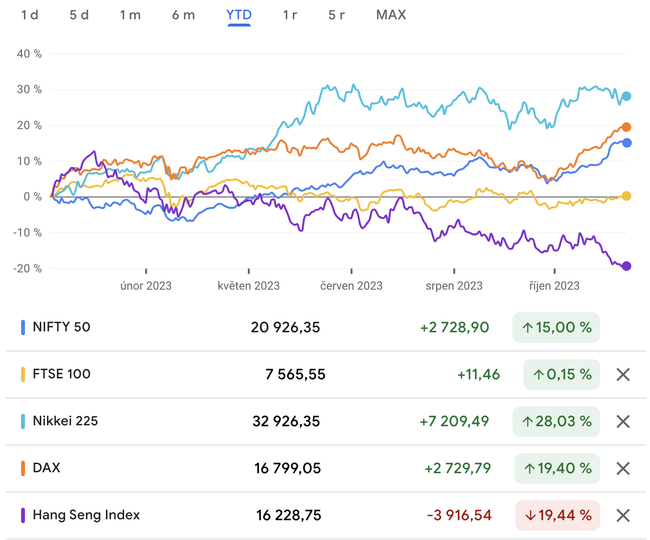The image size is (650, 540).
Task: Delete DAX row with its X icon
Action: pos(622,468)
